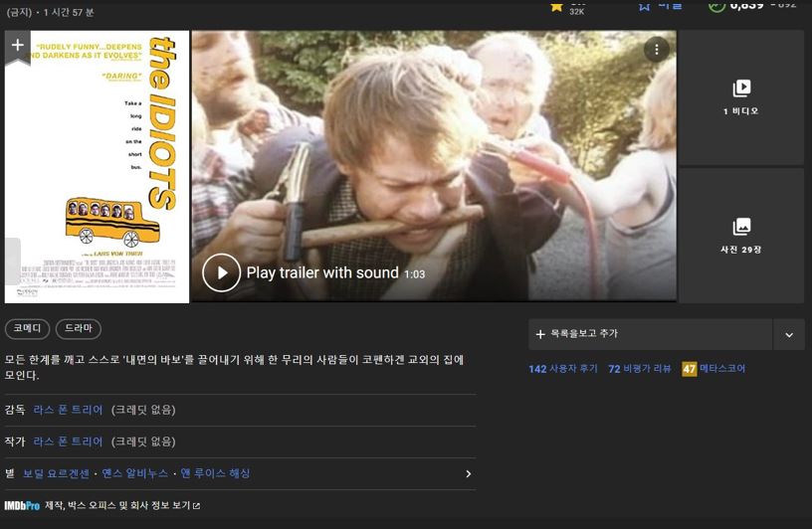Click the yellow IMDb rating star
The height and width of the screenshot is (529, 812).
(557, 5)
